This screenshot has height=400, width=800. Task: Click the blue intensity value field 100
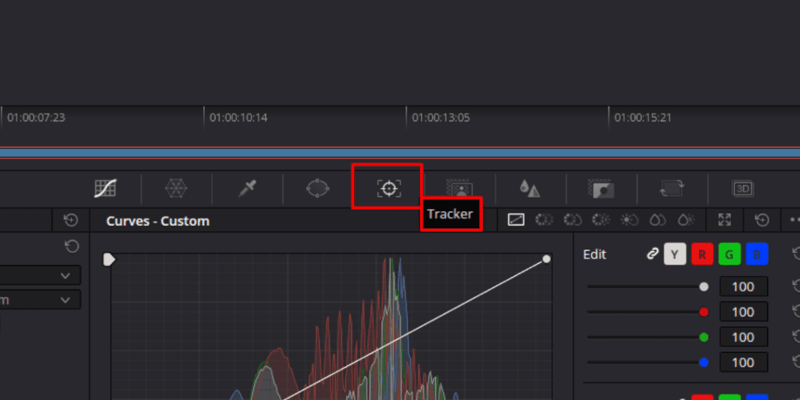[743, 362]
